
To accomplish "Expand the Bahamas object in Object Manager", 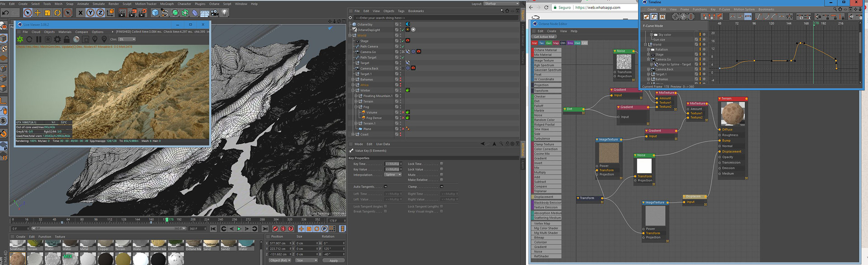I will point(353,80).
